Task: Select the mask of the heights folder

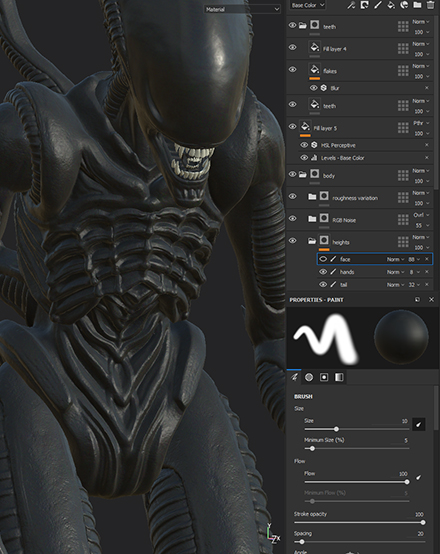Action: [x=324, y=240]
